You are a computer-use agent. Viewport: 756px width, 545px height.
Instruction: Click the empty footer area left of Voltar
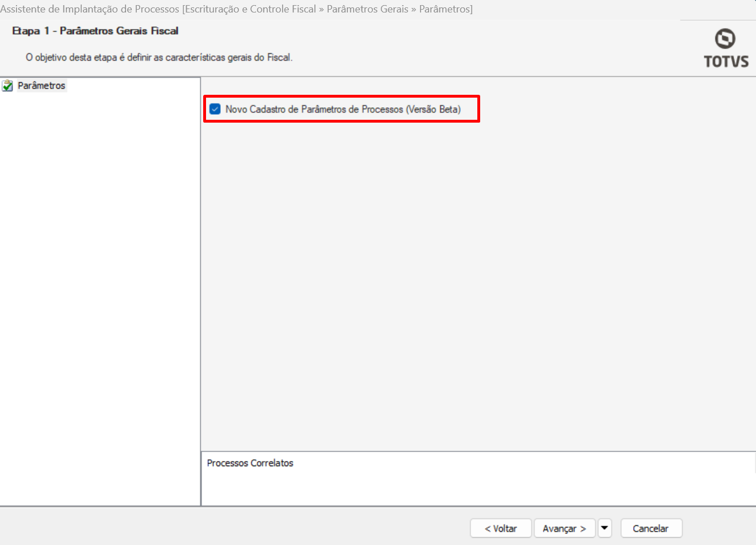tap(227, 527)
